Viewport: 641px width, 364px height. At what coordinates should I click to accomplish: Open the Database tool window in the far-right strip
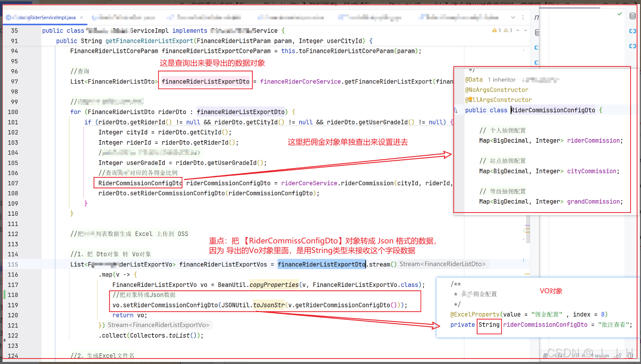pos(633,16)
